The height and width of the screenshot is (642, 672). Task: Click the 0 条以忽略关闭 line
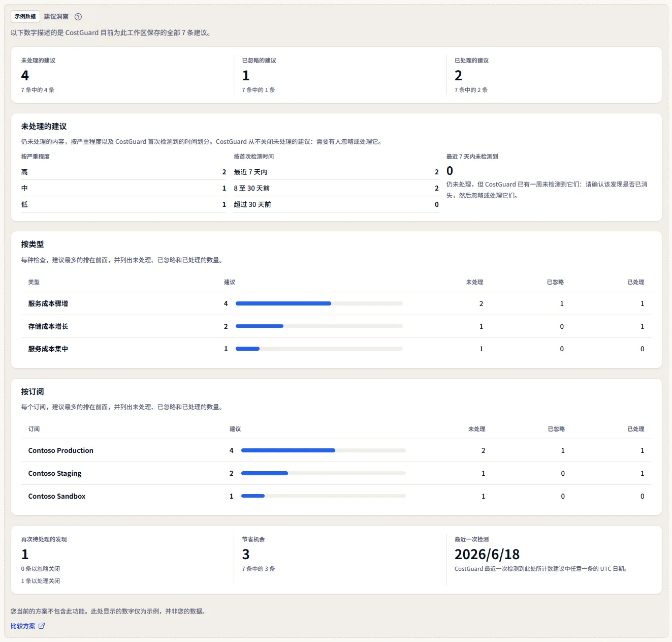point(41,569)
